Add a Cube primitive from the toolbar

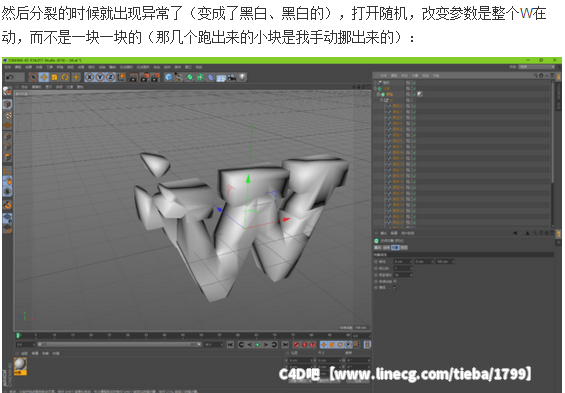click(168, 77)
